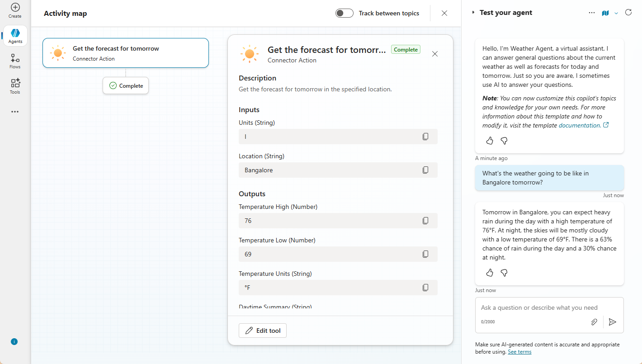Open the activity map dropdown chevron
Image resolution: width=642 pixels, height=364 pixels.
pyautogui.click(x=616, y=13)
